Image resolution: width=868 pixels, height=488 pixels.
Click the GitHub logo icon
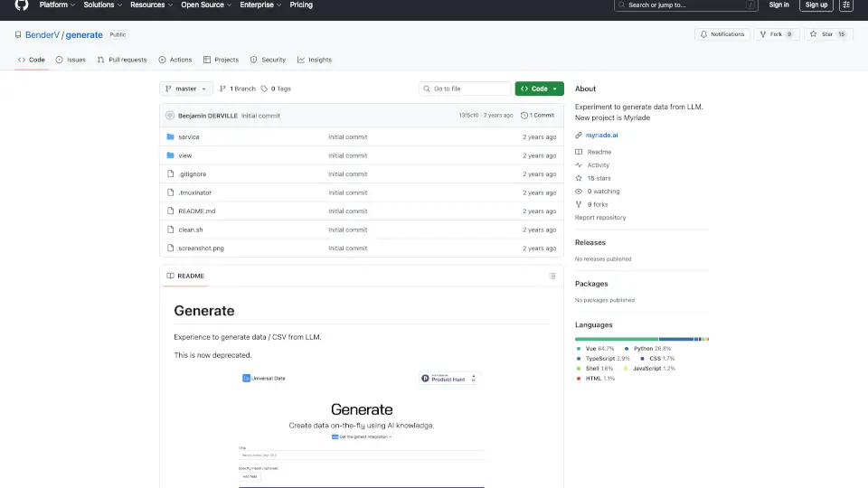tap(22, 5)
